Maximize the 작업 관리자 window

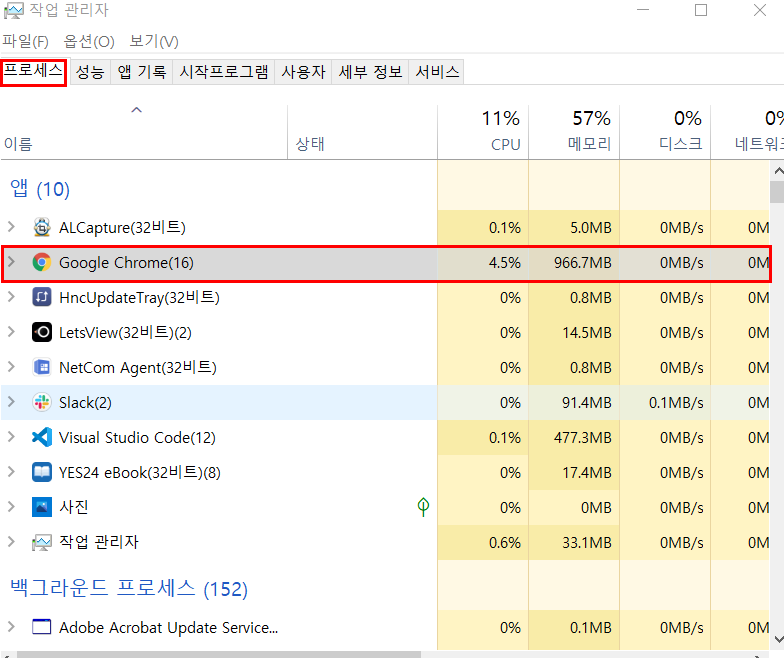click(700, 10)
